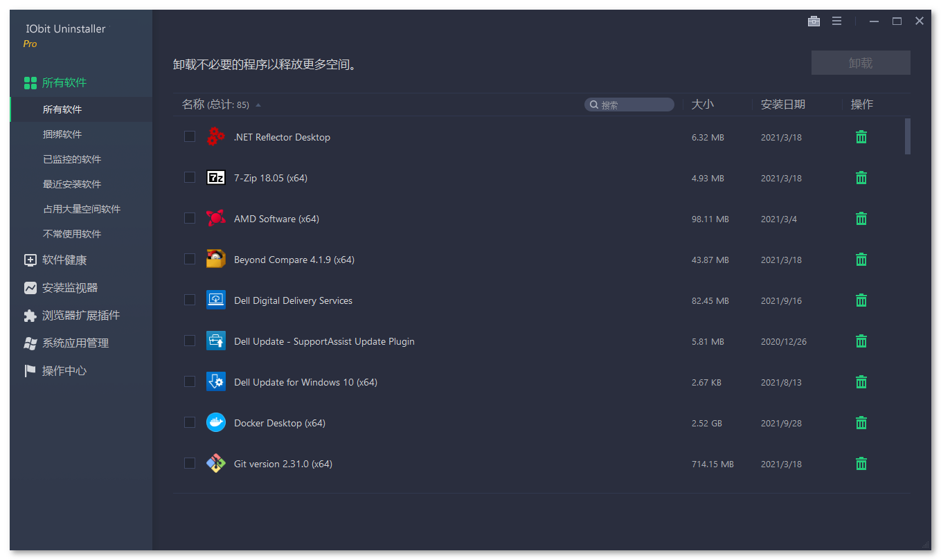Click the Dell Update SupportAssist Plugin icon

pos(216,341)
